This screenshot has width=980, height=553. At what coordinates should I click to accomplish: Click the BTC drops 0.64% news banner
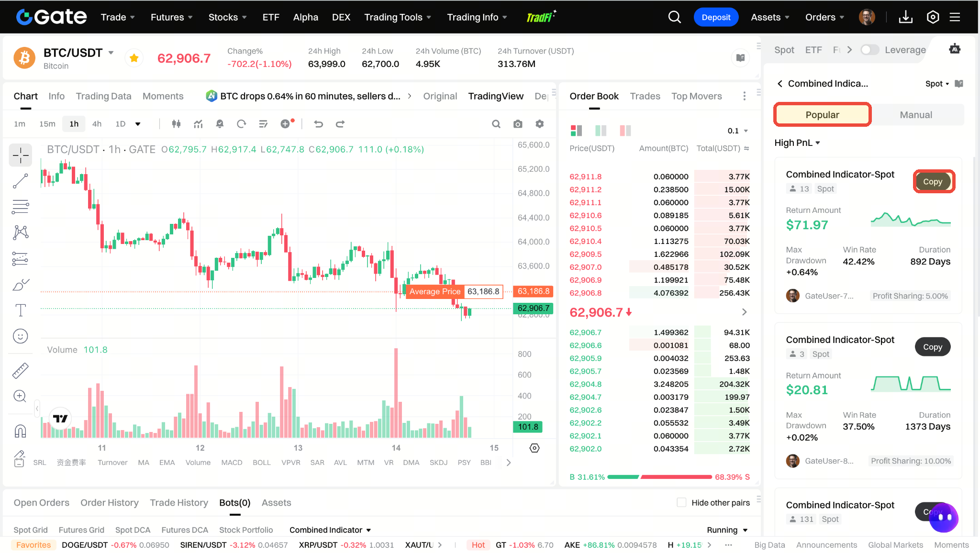309,96
